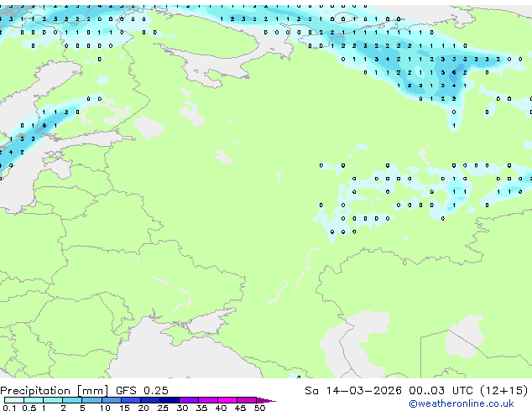Select the "40" legend scale label

pos(221,408)
